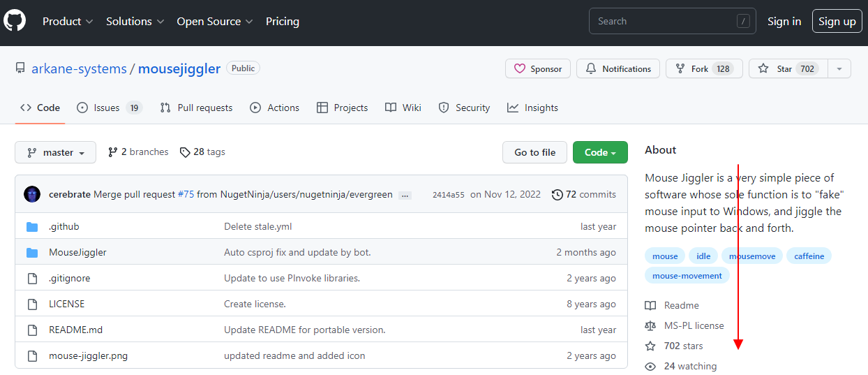This screenshot has height=375, width=868.
Task: Switch to the Projects tab
Action: 342,108
